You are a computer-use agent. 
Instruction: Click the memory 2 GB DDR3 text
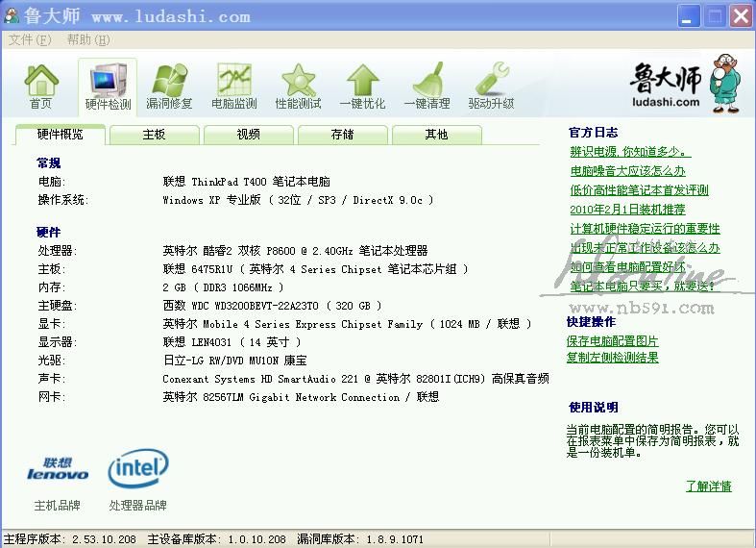click(223, 287)
